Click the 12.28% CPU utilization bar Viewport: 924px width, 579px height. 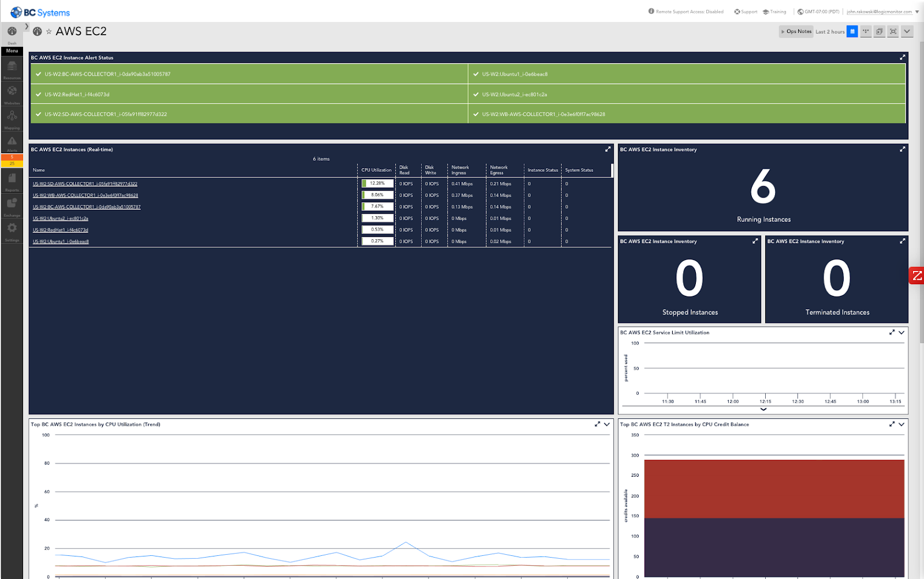(377, 183)
